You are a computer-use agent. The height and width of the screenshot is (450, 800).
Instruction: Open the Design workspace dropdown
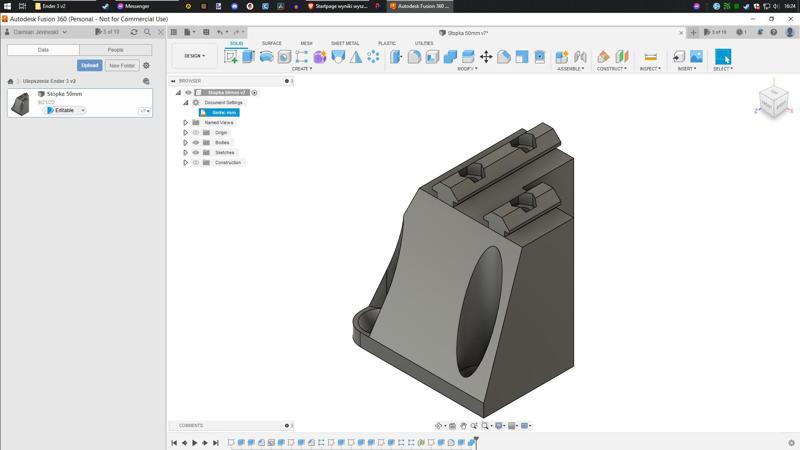click(194, 56)
